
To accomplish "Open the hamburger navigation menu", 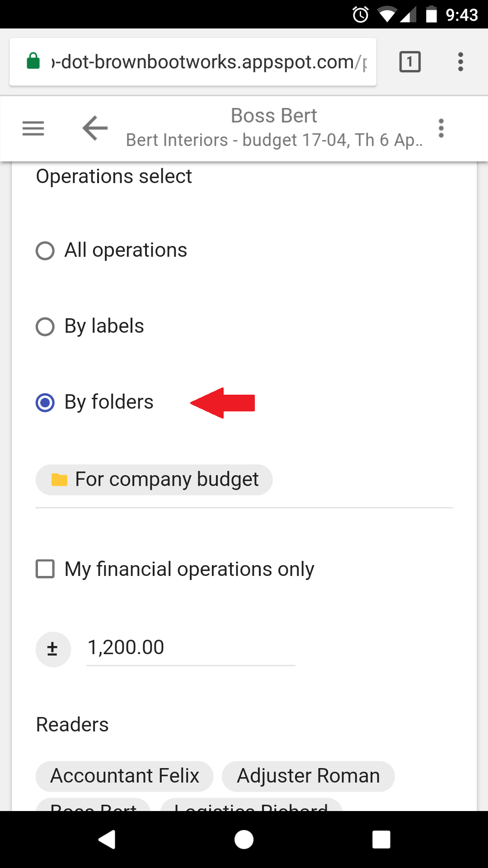I will pos(33,128).
